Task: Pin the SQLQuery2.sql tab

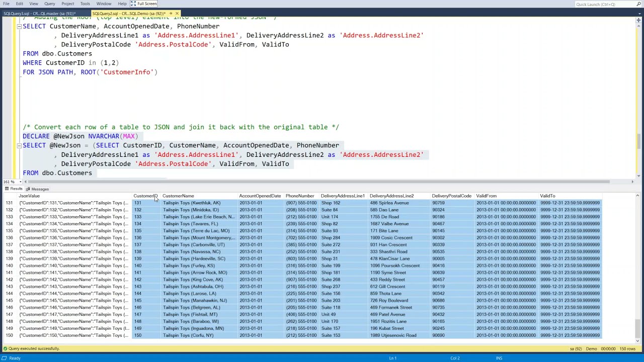Action: (171, 14)
